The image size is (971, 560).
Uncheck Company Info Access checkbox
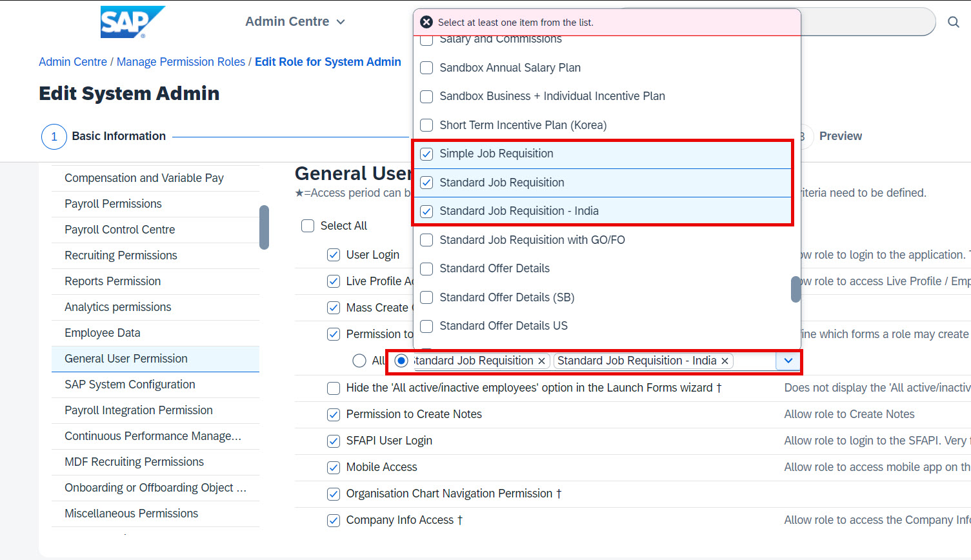click(x=334, y=521)
